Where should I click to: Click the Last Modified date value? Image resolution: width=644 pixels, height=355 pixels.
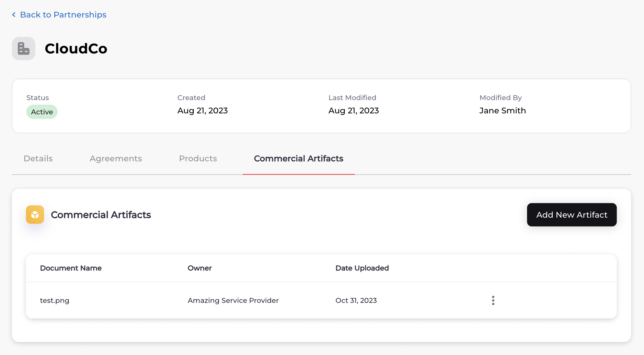354,111
